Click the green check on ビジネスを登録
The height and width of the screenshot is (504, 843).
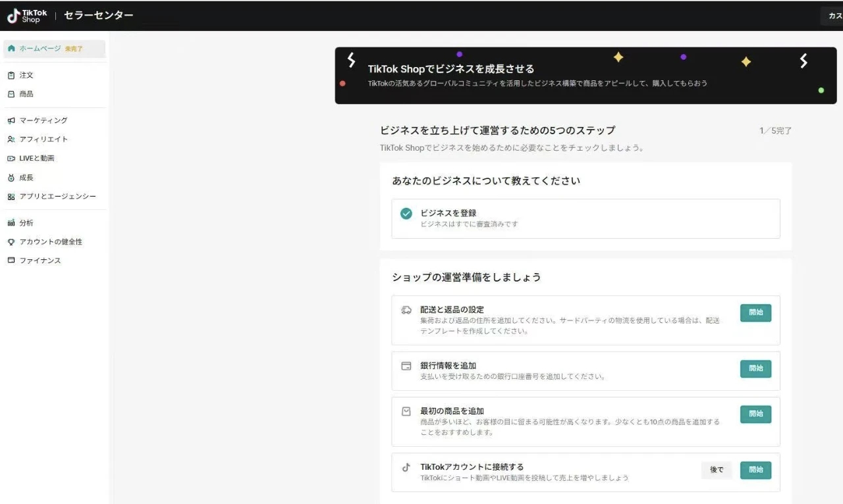point(406,214)
